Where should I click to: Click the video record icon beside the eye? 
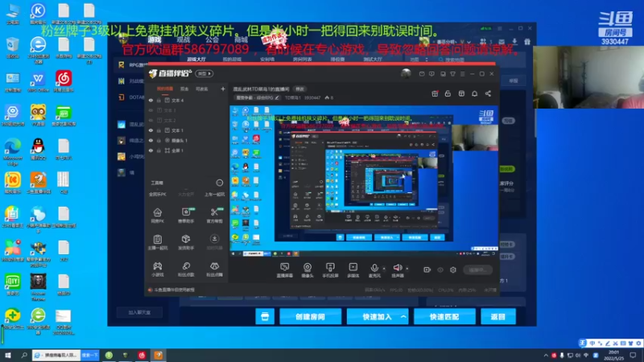(x=427, y=269)
